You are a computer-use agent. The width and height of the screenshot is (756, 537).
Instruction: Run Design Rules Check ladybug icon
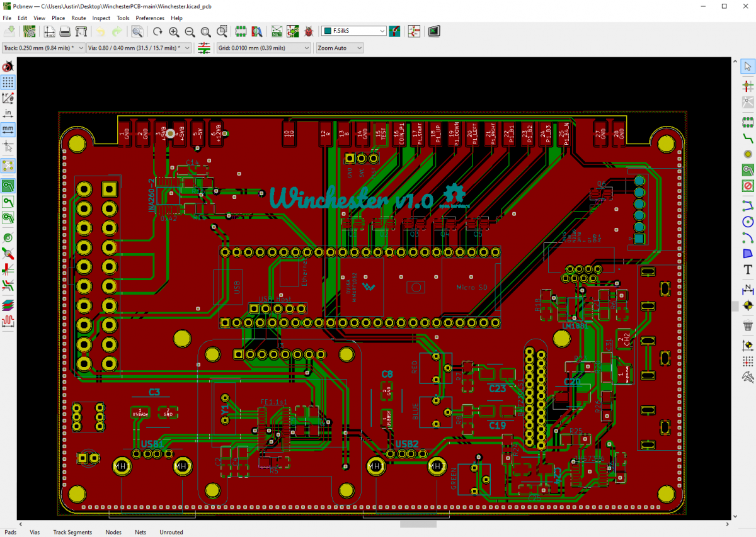(309, 31)
